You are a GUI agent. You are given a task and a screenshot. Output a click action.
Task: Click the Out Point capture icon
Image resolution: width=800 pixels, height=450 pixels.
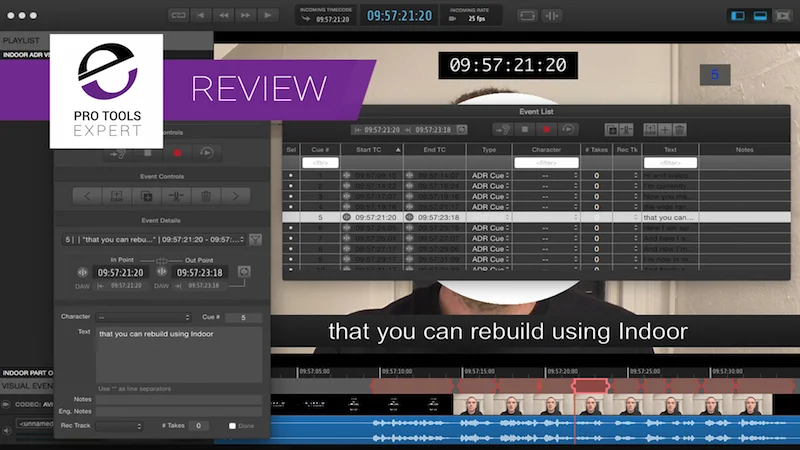[x=162, y=272]
